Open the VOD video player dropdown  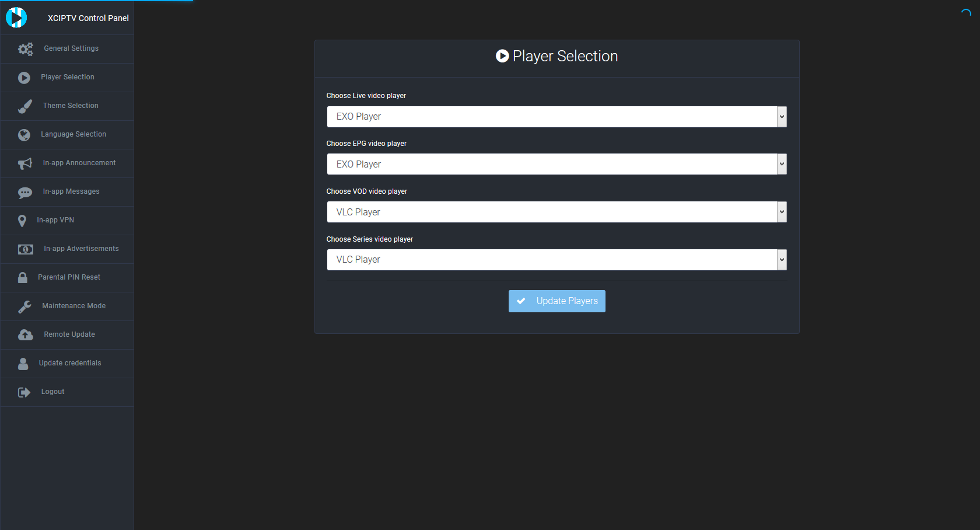coord(556,212)
